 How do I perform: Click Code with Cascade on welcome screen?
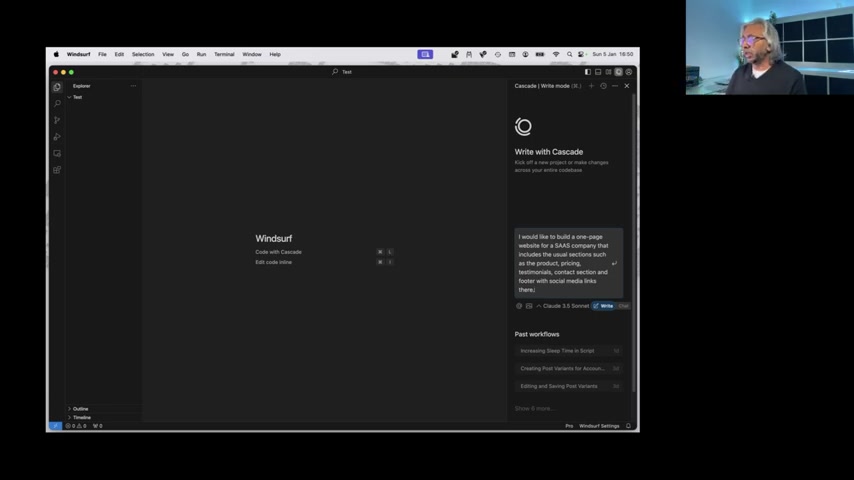278,252
